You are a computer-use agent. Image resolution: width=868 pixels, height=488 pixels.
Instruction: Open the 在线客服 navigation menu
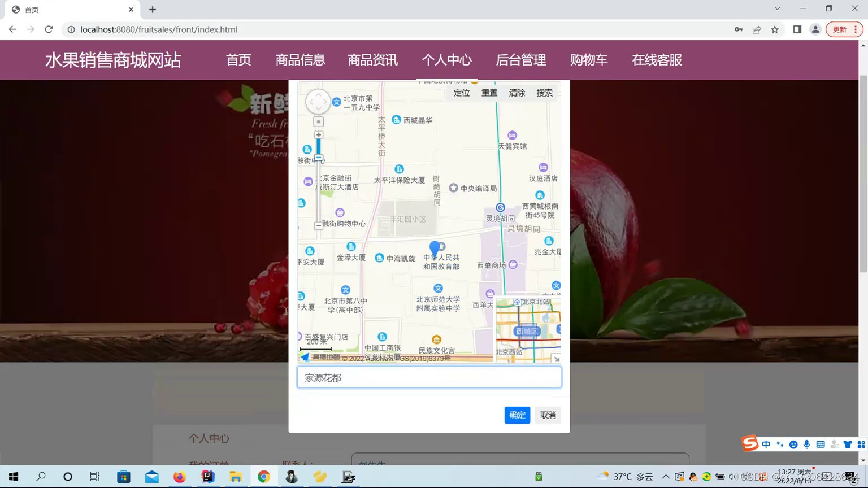click(x=657, y=60)
